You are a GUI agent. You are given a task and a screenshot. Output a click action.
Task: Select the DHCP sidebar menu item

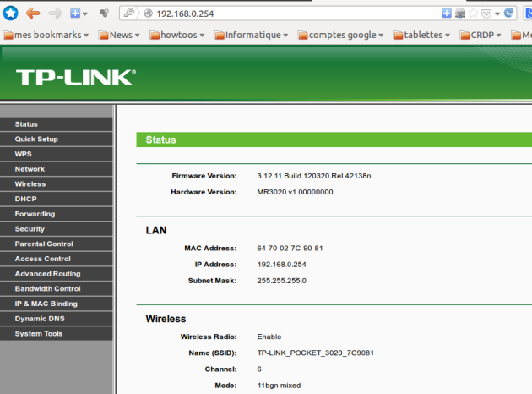pos(25,199)
